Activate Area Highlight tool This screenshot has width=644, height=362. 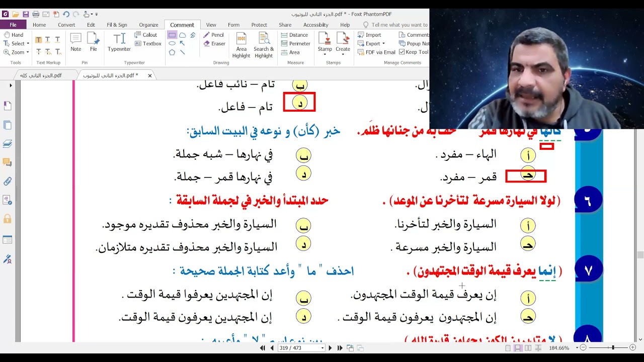point(242,45)
